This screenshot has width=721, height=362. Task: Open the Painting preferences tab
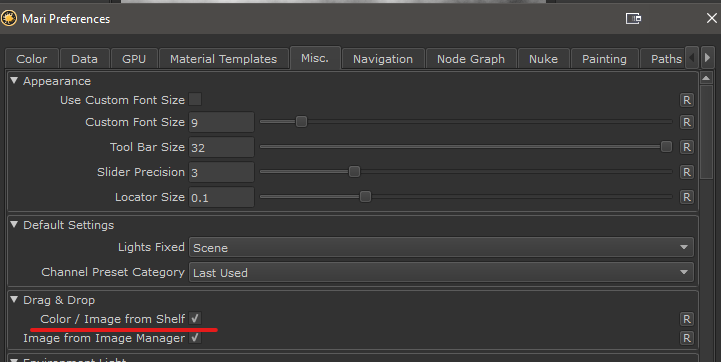[x=604, y=59]
